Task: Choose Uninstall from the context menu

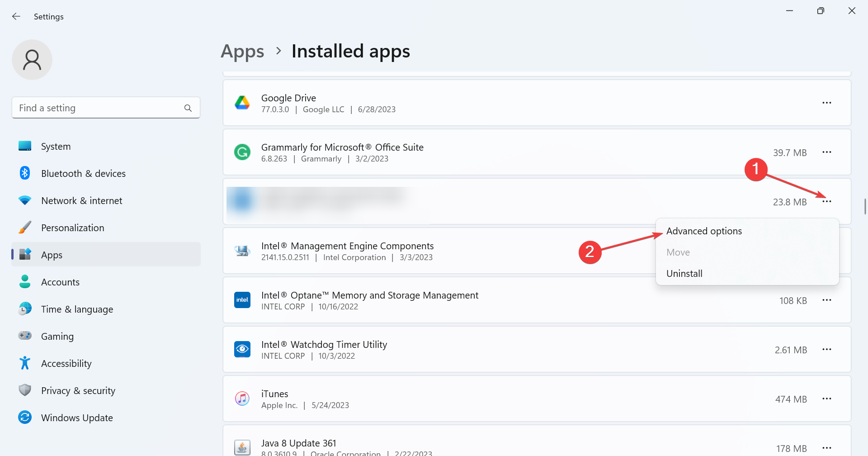Action: coord(747,273)
